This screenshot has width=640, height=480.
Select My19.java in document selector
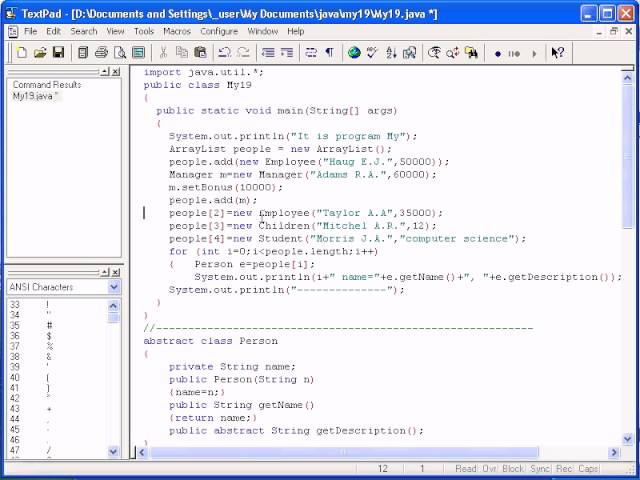pos(36,96)
